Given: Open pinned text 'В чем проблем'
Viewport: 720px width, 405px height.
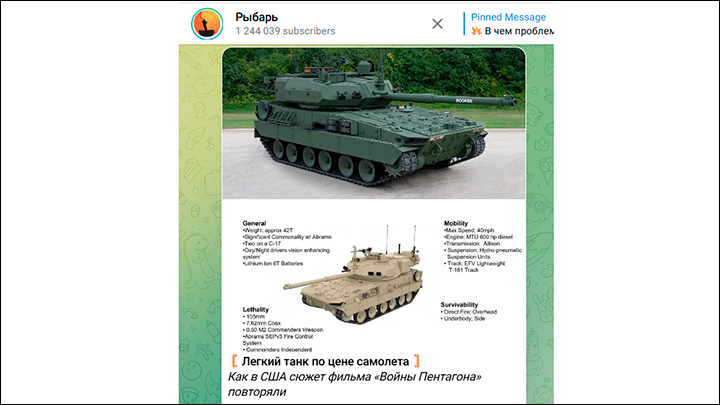Looking at the screenshot, I should 519,31.
